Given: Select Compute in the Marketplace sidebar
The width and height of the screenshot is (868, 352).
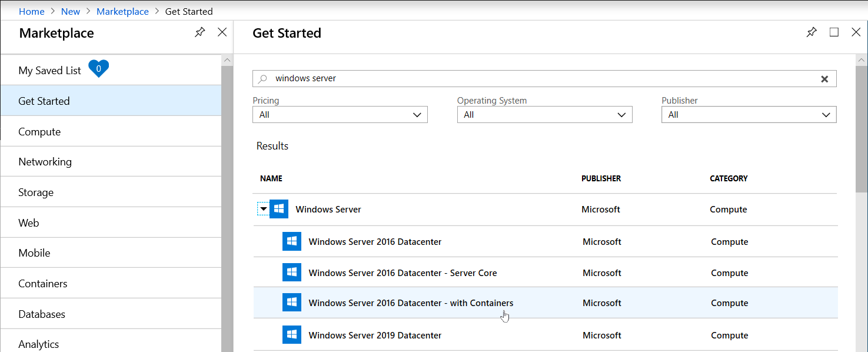Looking at the screenshot, I should (x=39, y=131).
